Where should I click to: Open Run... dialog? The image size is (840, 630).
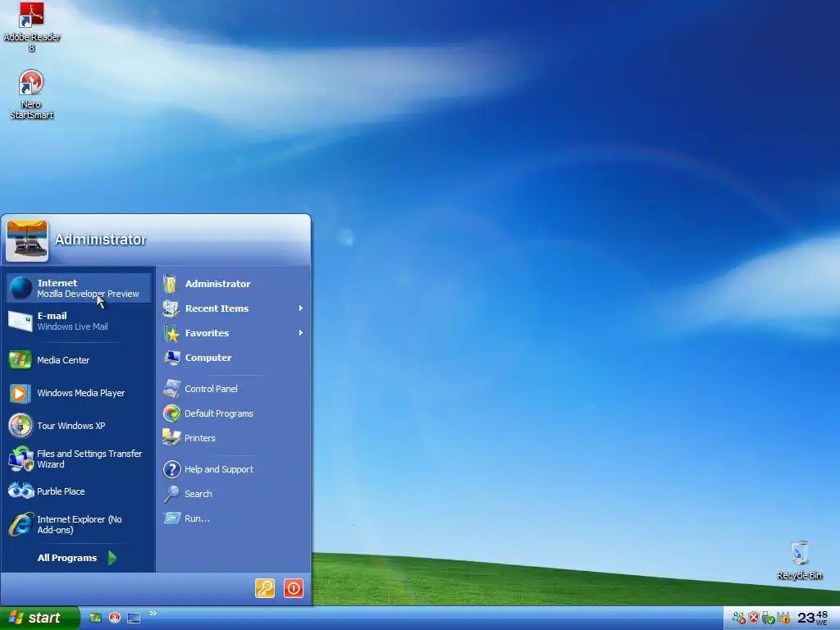[234, 518]
